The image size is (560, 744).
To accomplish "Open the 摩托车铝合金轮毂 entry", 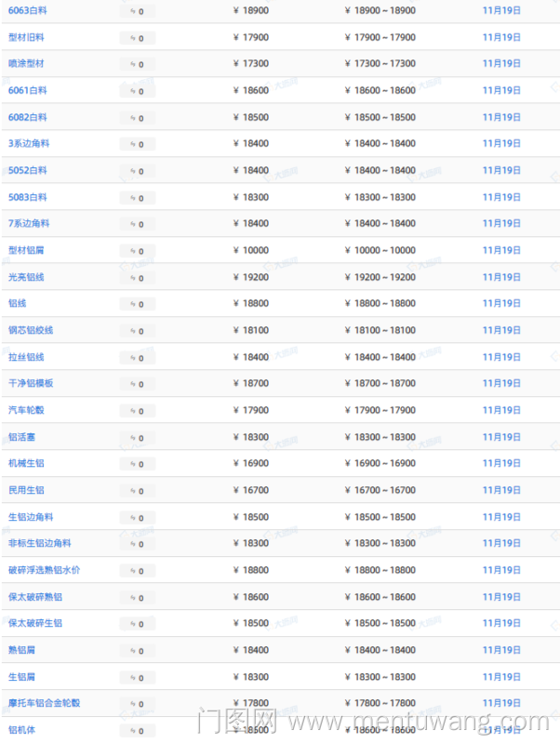I will (44, 703).
